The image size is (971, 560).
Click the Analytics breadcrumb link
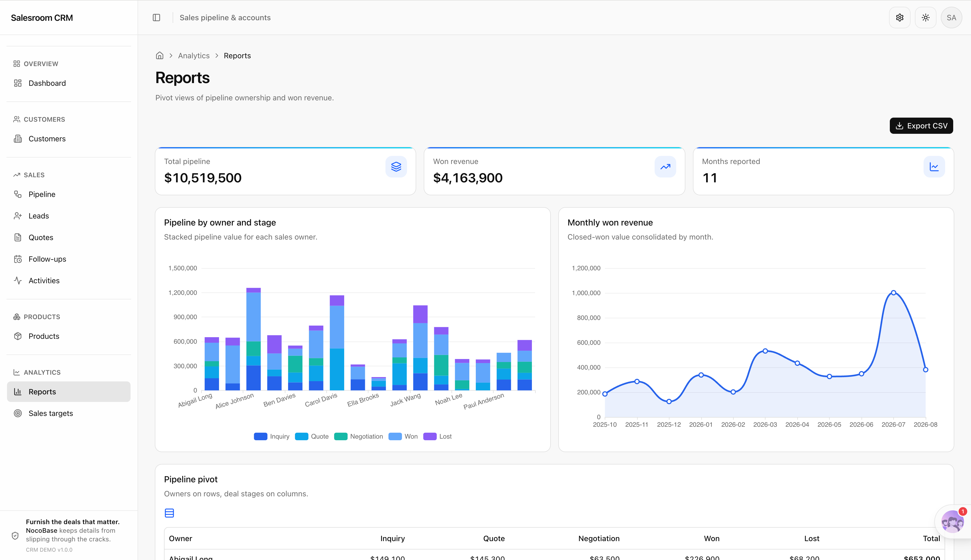pyautogui.click(x=194, y=56)
